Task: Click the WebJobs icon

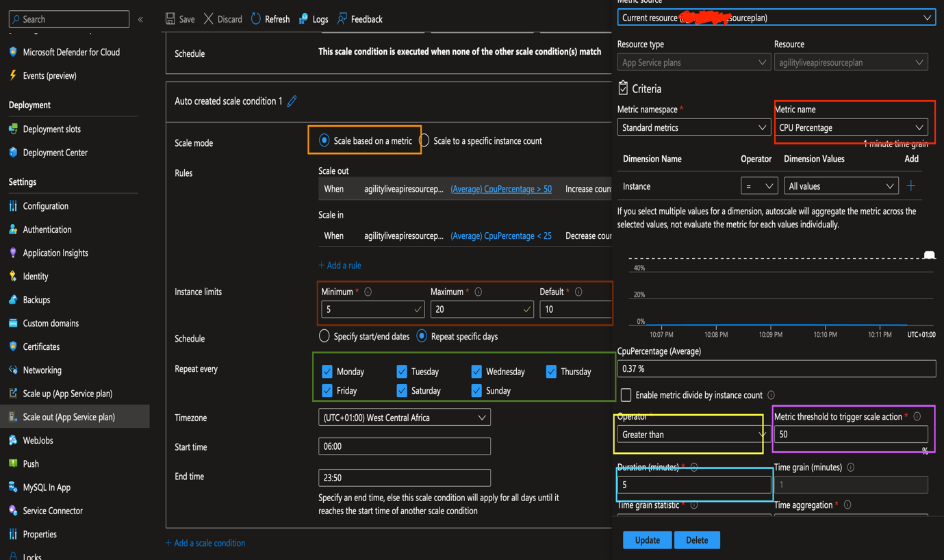Action: [x=13, y=440]
